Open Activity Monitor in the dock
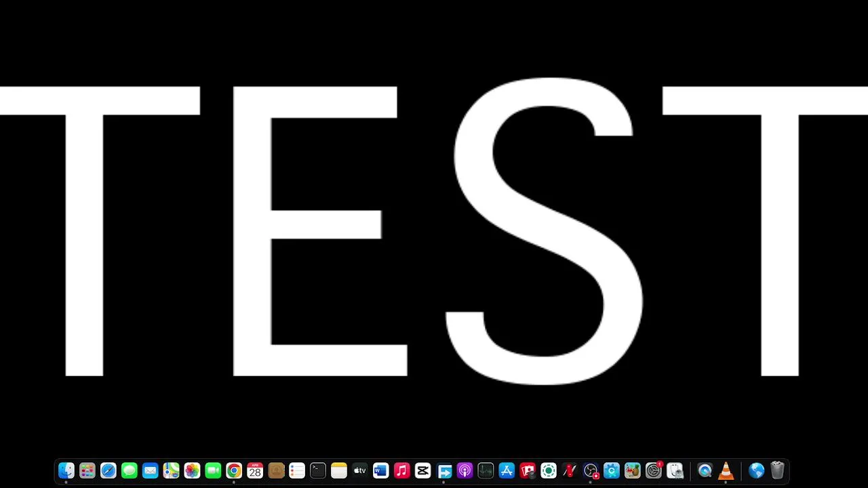 pyautogui.click(x=486, y=470)
